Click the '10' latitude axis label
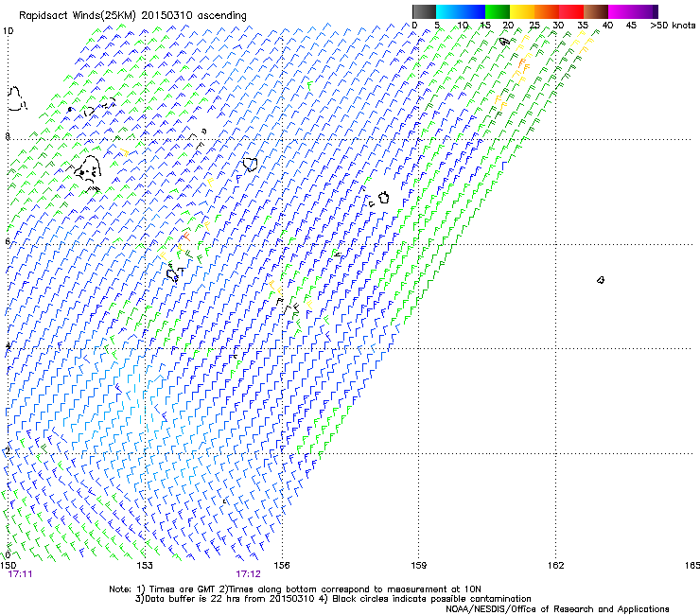This screenshot has width=700, height=615. point(8,31)
